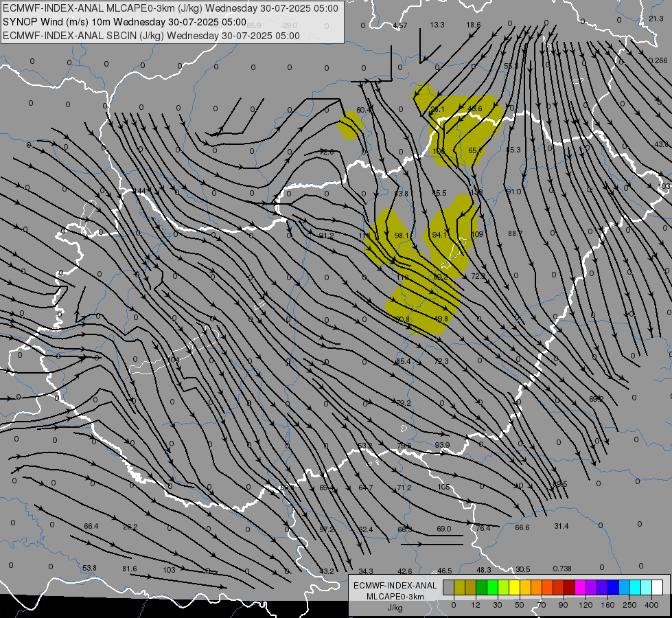
Task: Click the map value '34.3'
Action: click(366, 571)
